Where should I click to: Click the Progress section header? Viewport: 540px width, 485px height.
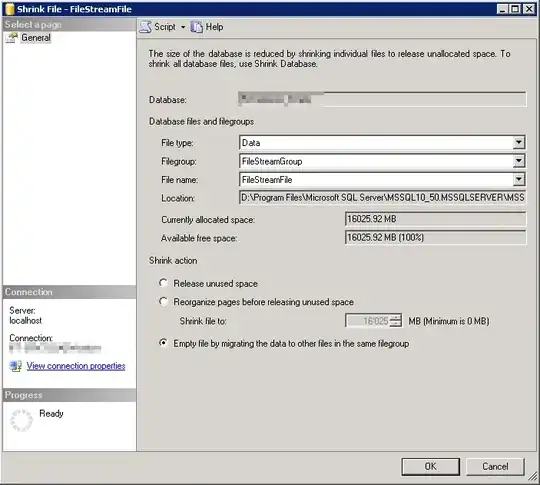[69, 395]
